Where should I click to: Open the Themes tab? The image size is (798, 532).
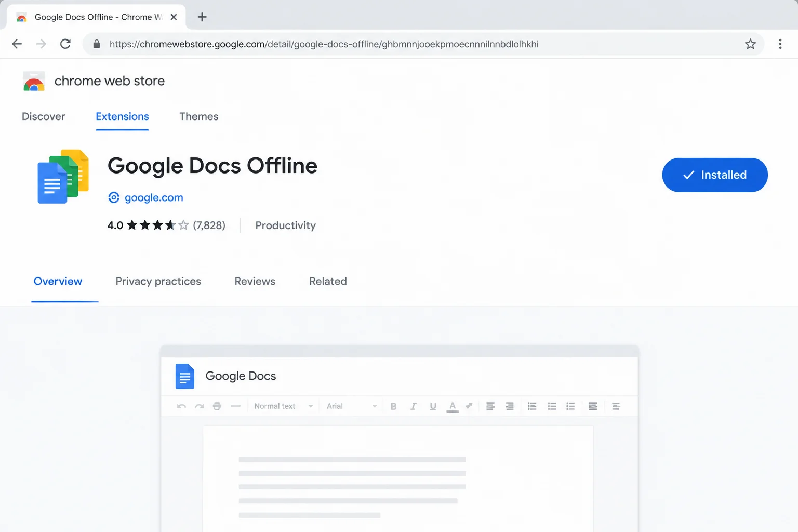tap(199, 116)
